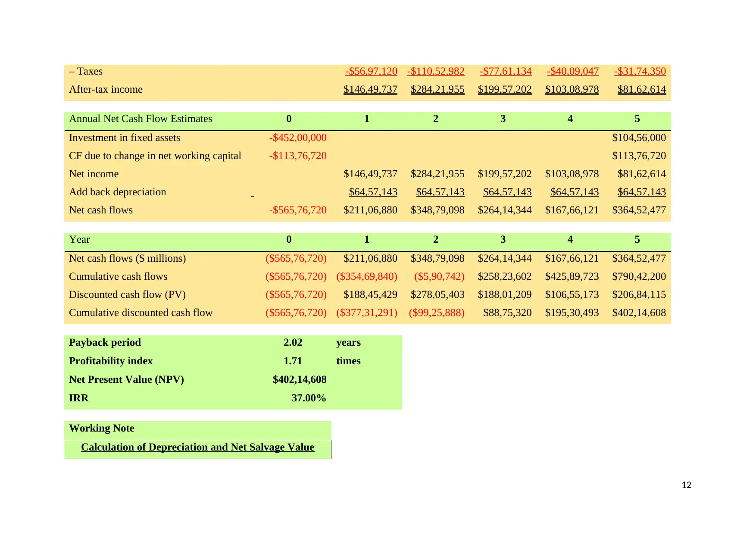This screenshot has height=535, width=756.
Task: Select the taxes value -$56,97,120
Action: click(x=371, y=72)
